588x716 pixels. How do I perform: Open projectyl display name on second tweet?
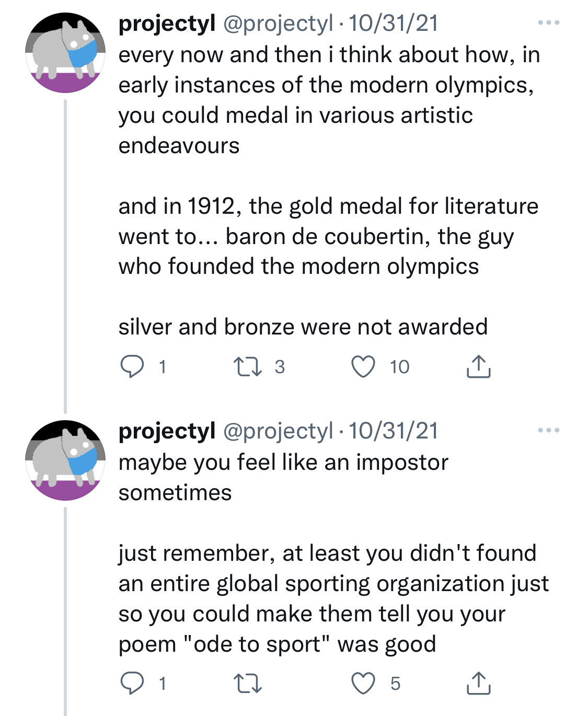pos(167,431)
